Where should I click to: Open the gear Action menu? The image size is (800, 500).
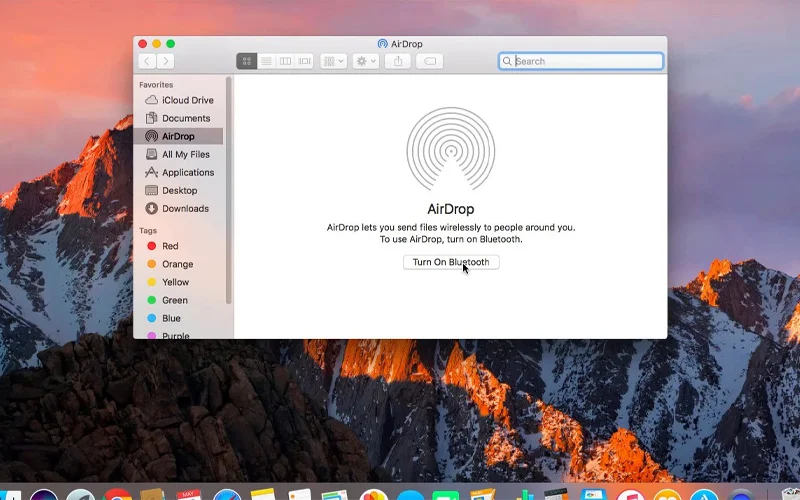pyautogui.click(x=366, y=61)
